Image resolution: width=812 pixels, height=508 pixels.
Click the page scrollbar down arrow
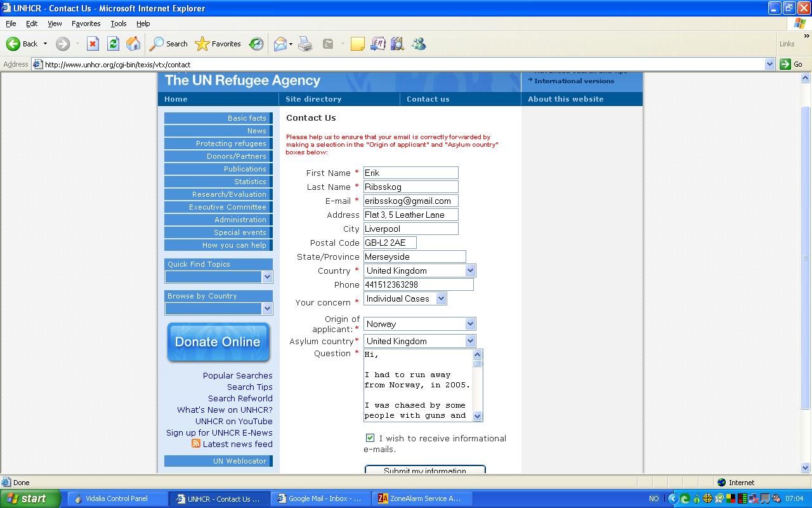(806, 468)
